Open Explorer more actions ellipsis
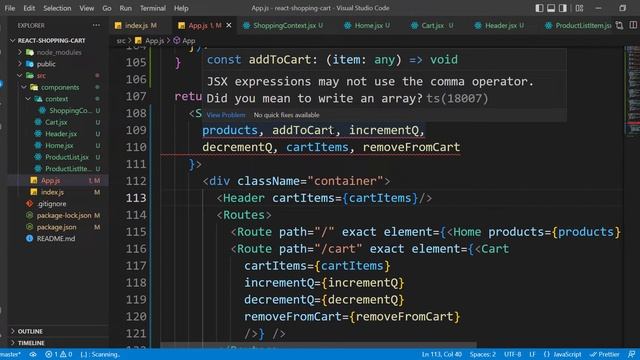The image size is (640, 360). [96, 25]
